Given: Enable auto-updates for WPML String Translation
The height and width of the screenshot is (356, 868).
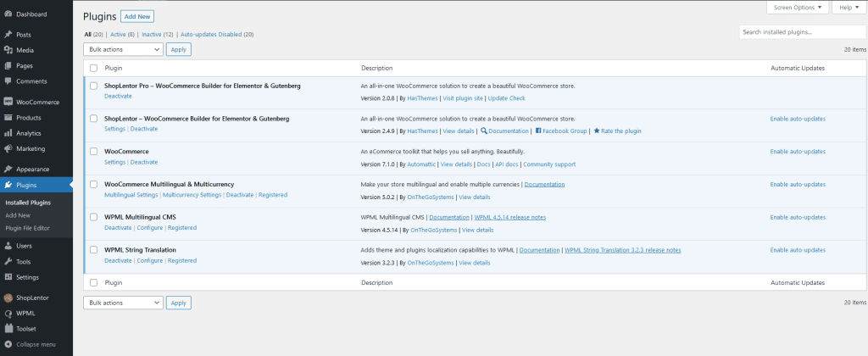Looking at the screenshot, I should (x=798, y=250).
